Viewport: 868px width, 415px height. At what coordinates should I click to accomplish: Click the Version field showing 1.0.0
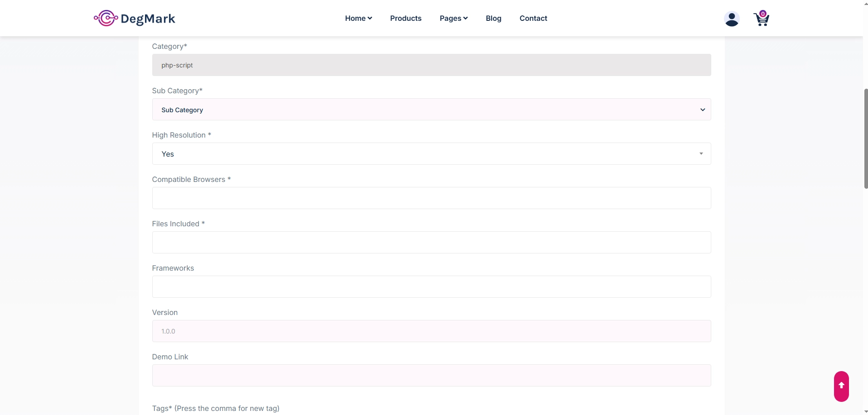coord(431,331)
